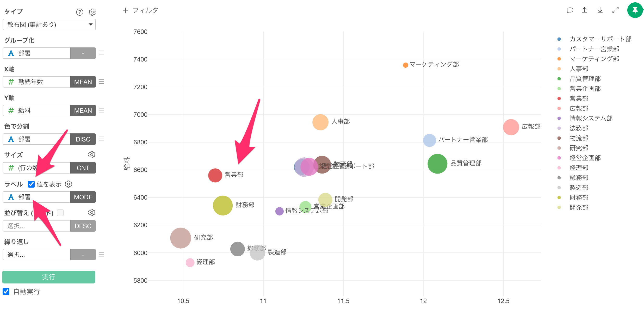This screenshot has width=644, height=309.
Task: Open the X軸 MEAN aggregation dropdown
Action: click(x=83, y=82)
